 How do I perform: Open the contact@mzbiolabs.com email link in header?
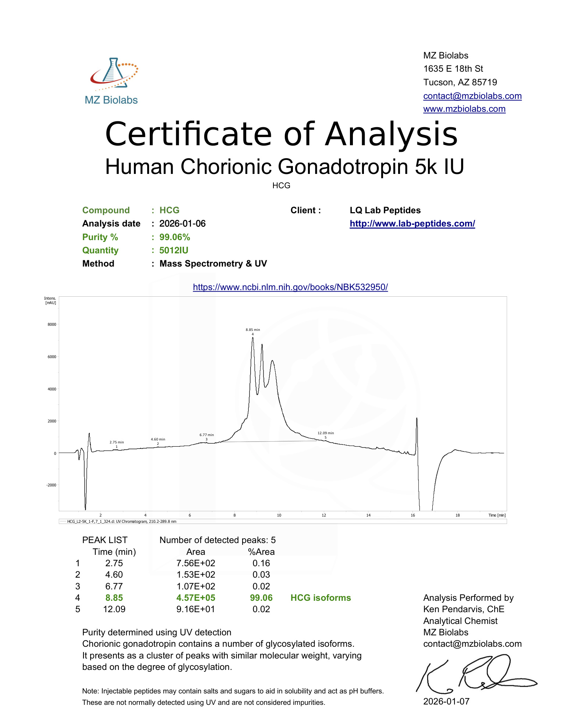472,96
